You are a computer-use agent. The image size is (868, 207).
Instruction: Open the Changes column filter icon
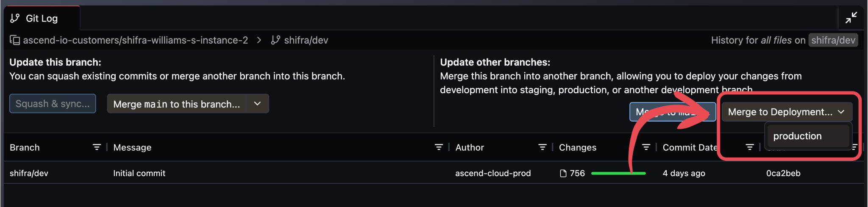pos(646,147)
